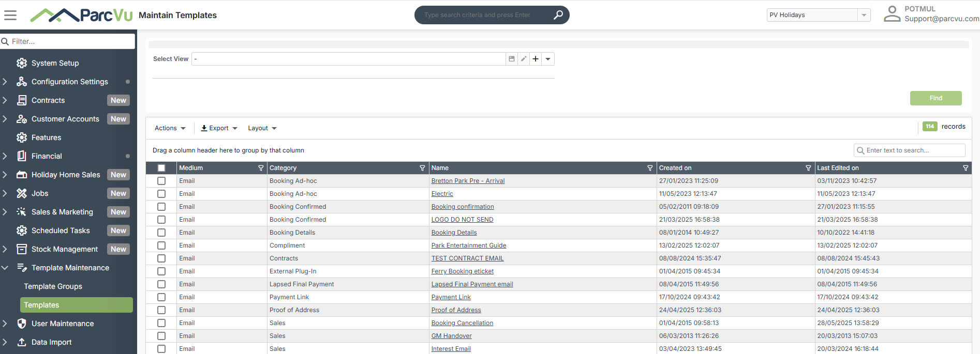
Task: Open the Park Entertainment Guide template link
Action: [x=469, y=245]
